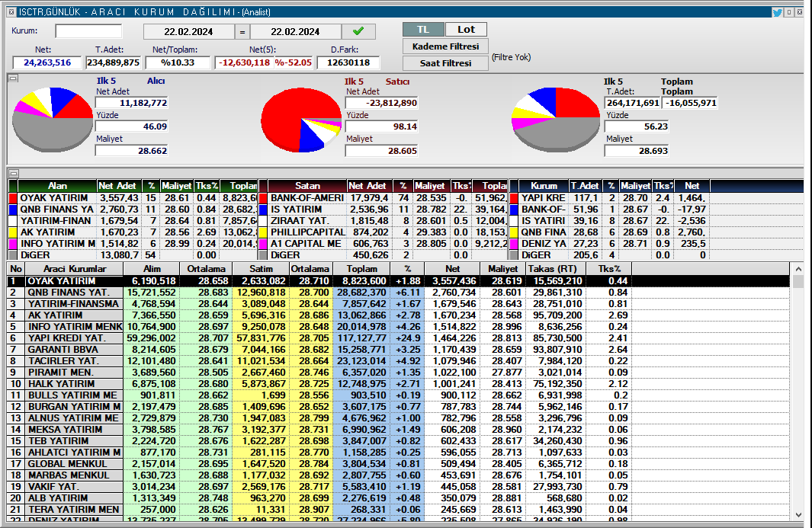
Task: Open Kademe Filtresi
Action: (445, 46)
